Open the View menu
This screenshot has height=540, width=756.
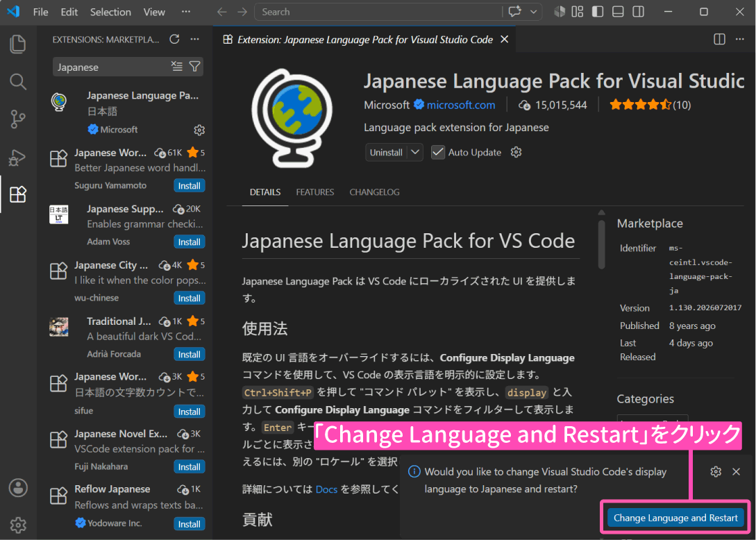(x=154, y=12)
